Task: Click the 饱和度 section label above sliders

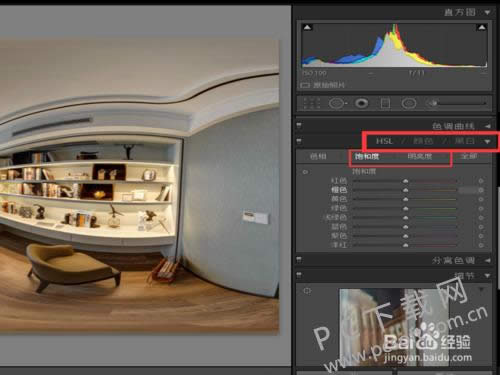Action: point(364,172)
